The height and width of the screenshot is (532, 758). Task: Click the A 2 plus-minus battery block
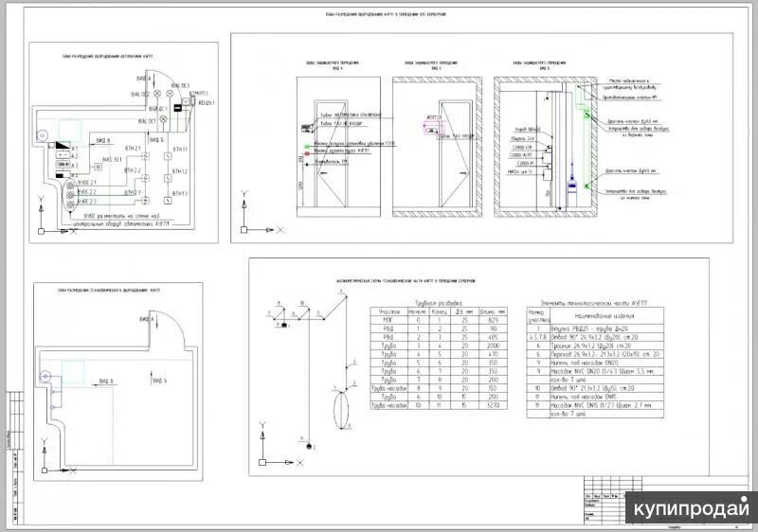click(x=63, y=154)
